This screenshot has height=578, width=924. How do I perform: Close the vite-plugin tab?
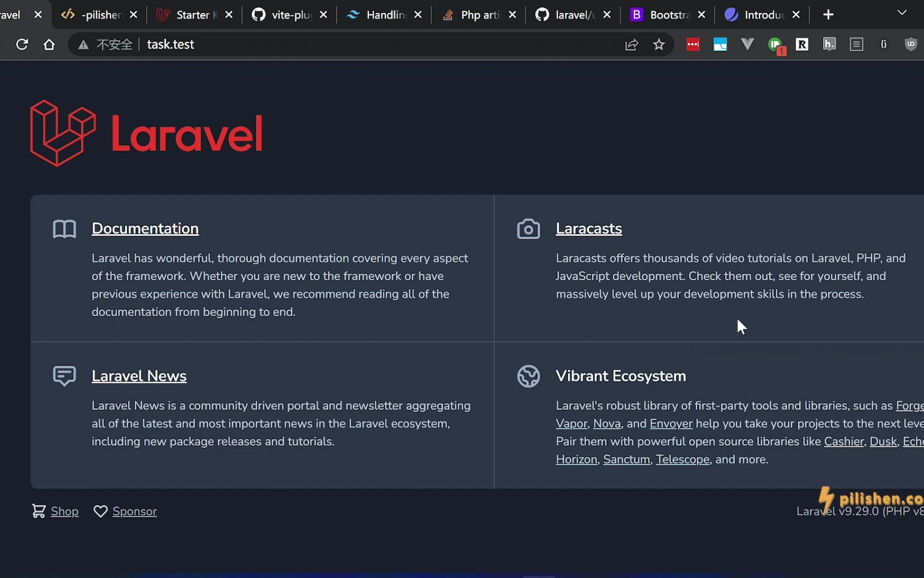[x=324, y=15]
